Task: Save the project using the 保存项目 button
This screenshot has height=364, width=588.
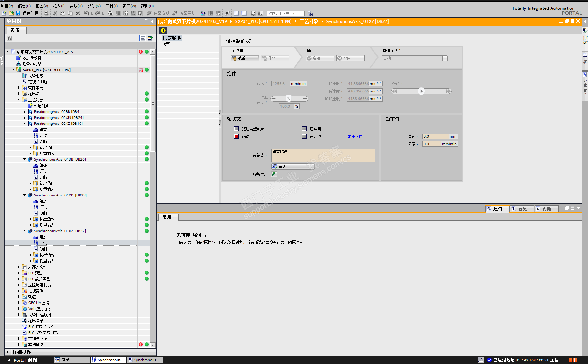Action: [x=27, y=13]
